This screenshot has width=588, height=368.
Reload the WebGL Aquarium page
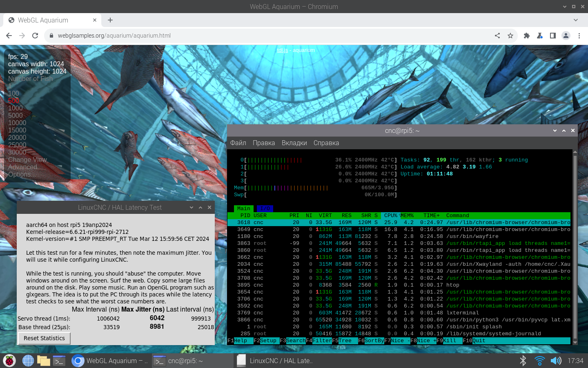tap(35, 36)
